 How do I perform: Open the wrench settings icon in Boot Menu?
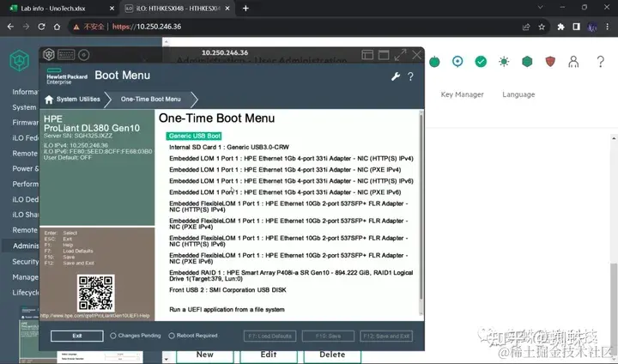(x=396, y=76)
